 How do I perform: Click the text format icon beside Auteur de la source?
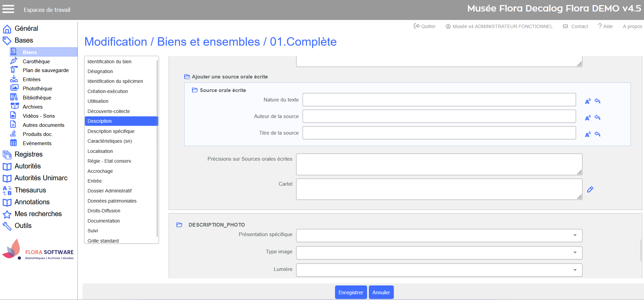pos(588,118)
